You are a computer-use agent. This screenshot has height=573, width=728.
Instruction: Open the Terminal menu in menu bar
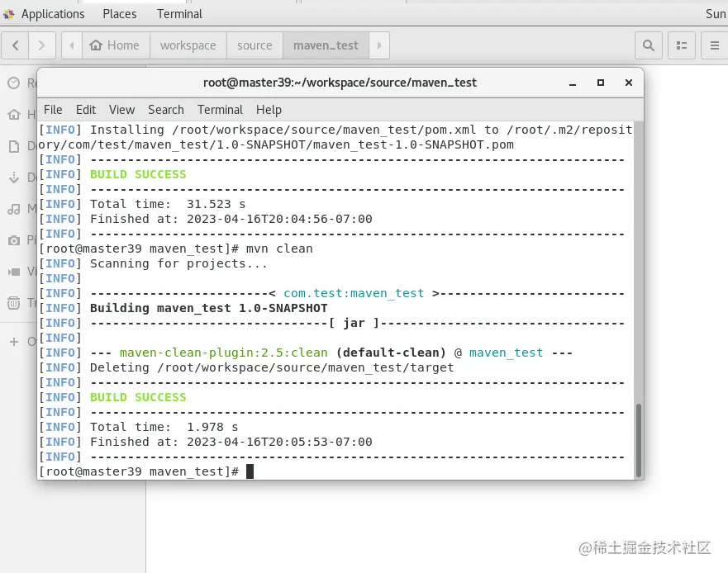(x=220, y=110)
